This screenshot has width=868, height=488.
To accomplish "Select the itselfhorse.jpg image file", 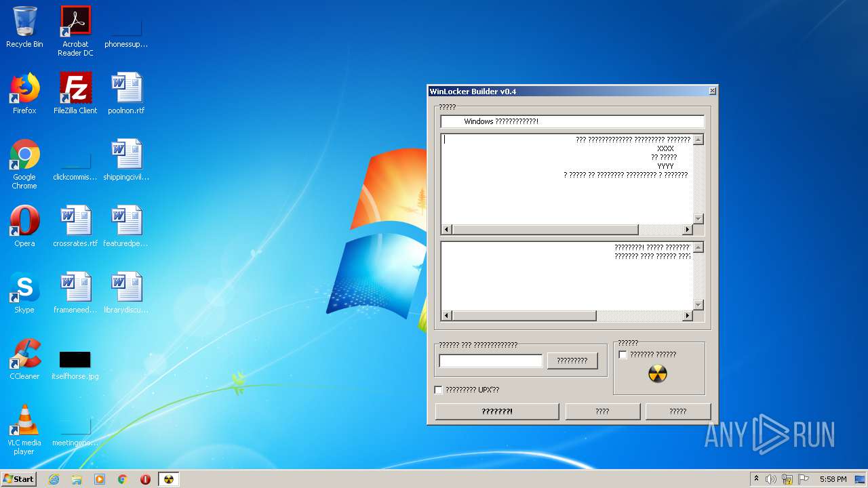I will coord(75,365).
